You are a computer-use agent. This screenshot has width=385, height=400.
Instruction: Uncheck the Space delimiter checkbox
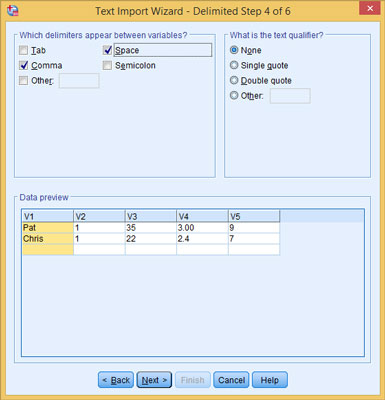pos(107,50)
